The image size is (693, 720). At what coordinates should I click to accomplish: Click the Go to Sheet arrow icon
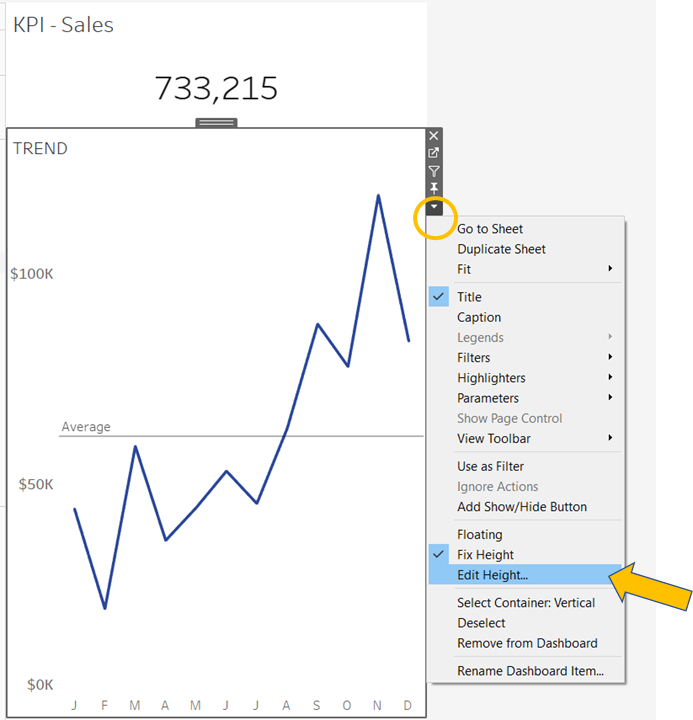pyautogui.click(x=434, y=153)
